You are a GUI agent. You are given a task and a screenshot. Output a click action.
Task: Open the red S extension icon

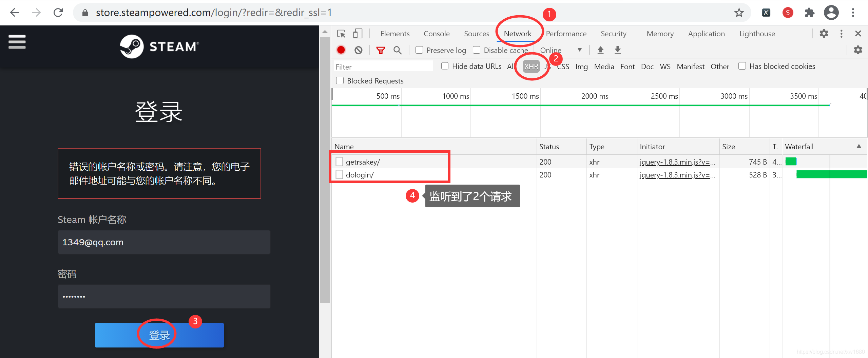788,13
